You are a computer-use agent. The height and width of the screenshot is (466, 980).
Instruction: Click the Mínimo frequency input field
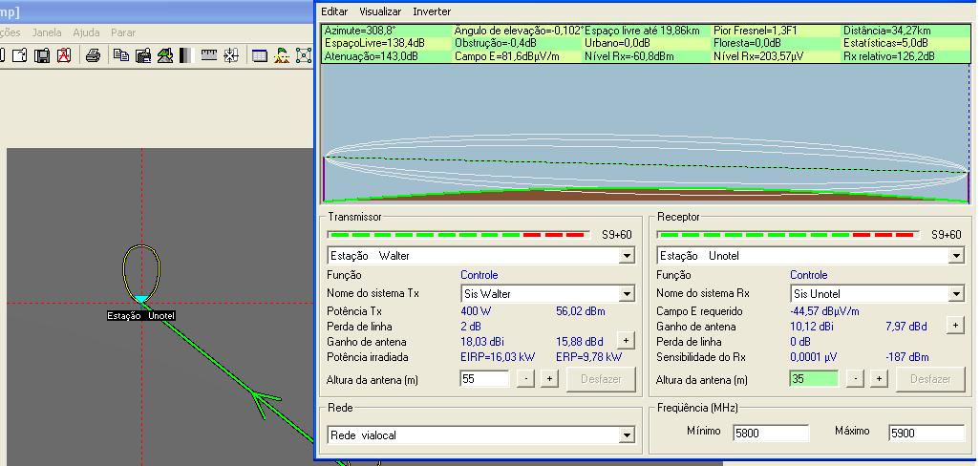(770, 434)
